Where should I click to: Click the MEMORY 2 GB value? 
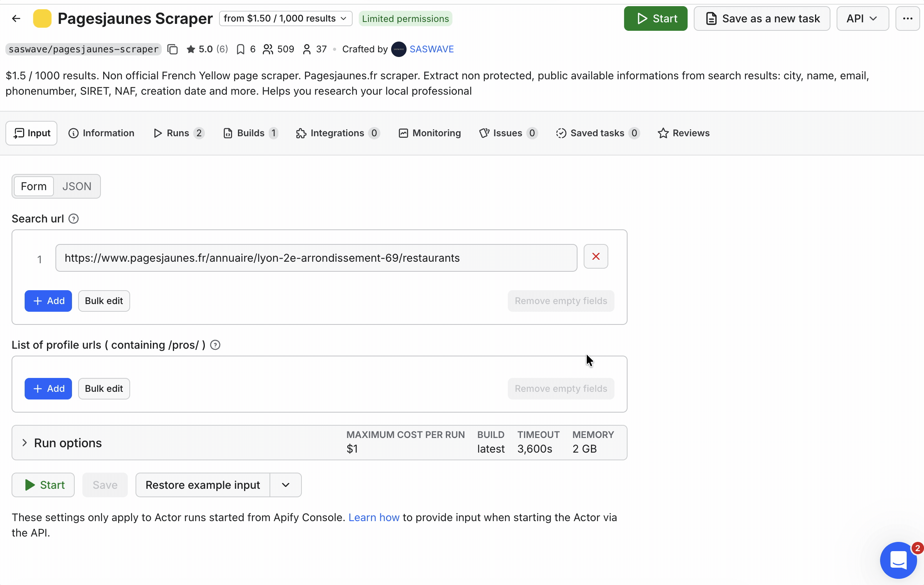[585, 449]
